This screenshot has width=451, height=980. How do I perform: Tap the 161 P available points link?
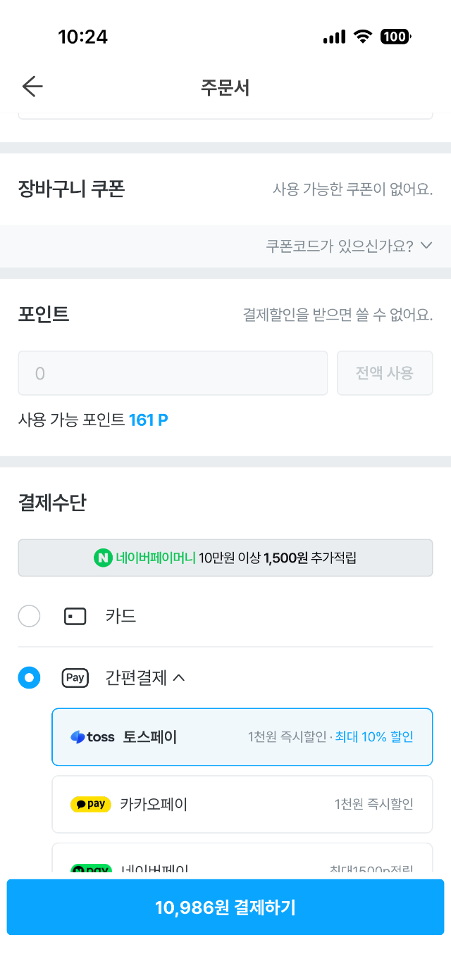click(x=148, y=420)
